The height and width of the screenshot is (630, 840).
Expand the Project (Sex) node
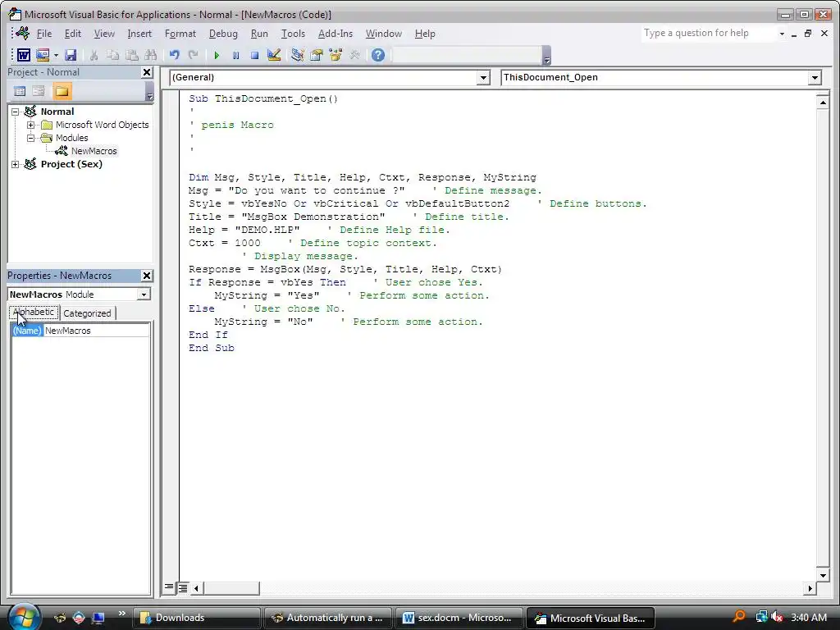[x=16, y=164]
